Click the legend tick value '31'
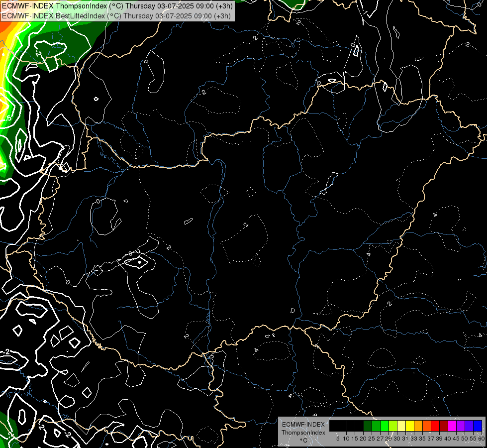This screenshot has height=448, width=487. click(x=405, y=439)
